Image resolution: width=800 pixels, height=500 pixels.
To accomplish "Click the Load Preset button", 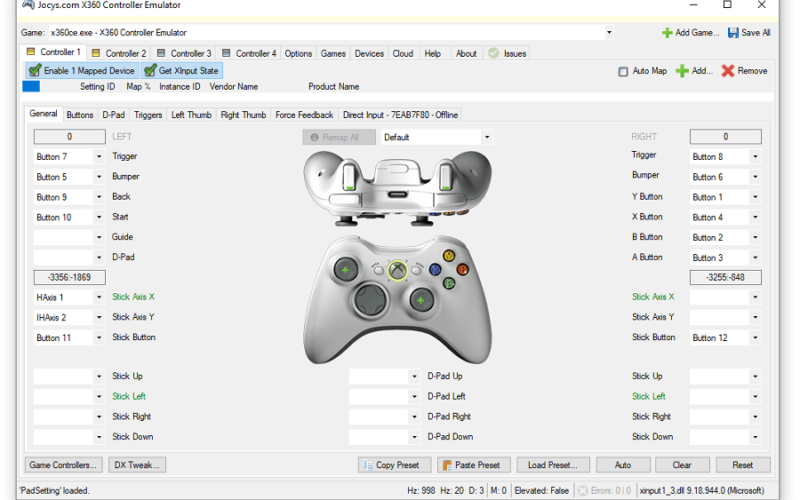I will pos(553,465).
